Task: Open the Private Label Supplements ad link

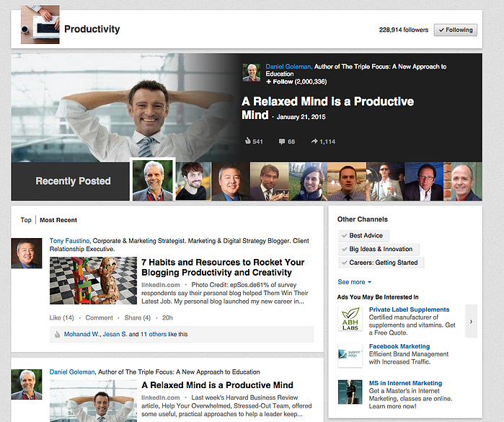Action: [x=409, y=309]
